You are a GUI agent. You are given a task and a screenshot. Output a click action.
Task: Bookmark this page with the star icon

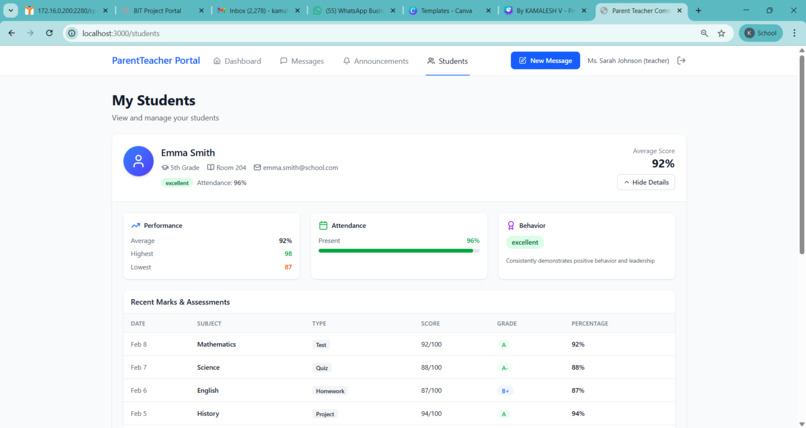pyautogui.click(x=721, y=33)
